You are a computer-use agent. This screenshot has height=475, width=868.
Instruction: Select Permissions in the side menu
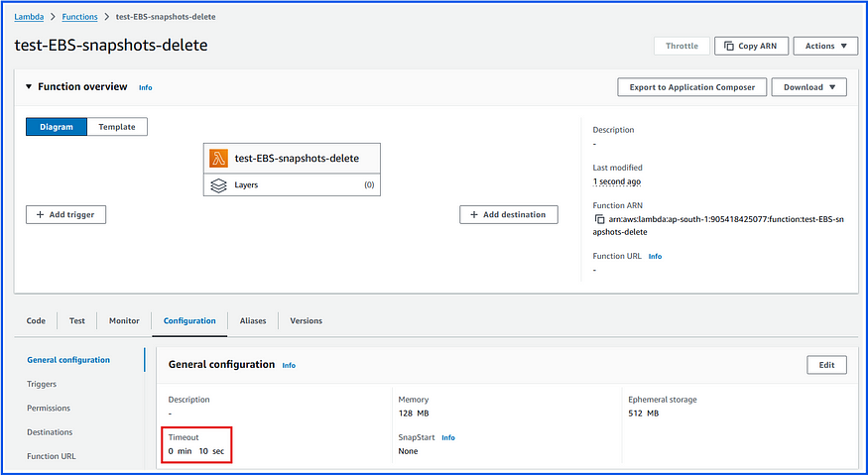point(49,408)
